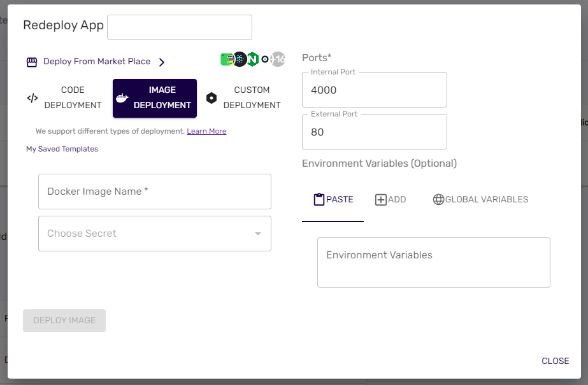This screenshot has width=588, height=385.
Task: Select the code brackets icon on CODE DEPLOYMENT
Action: [32, 98]
